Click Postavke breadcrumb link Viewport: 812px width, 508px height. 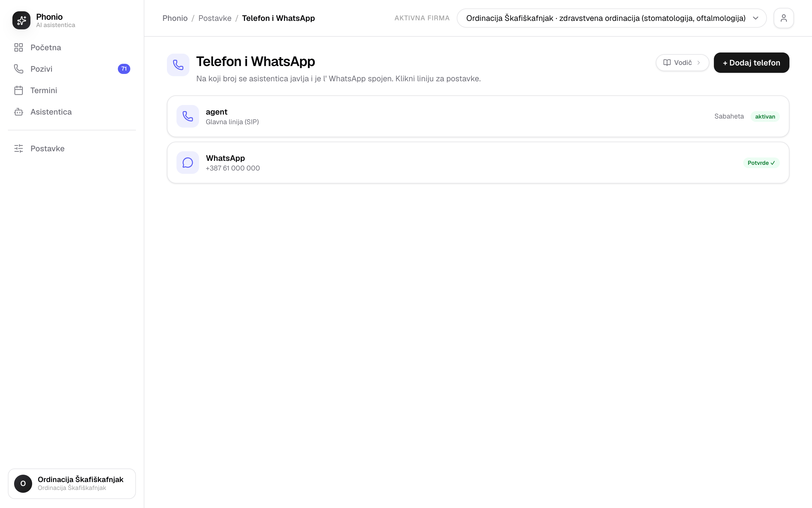point(215,18)
